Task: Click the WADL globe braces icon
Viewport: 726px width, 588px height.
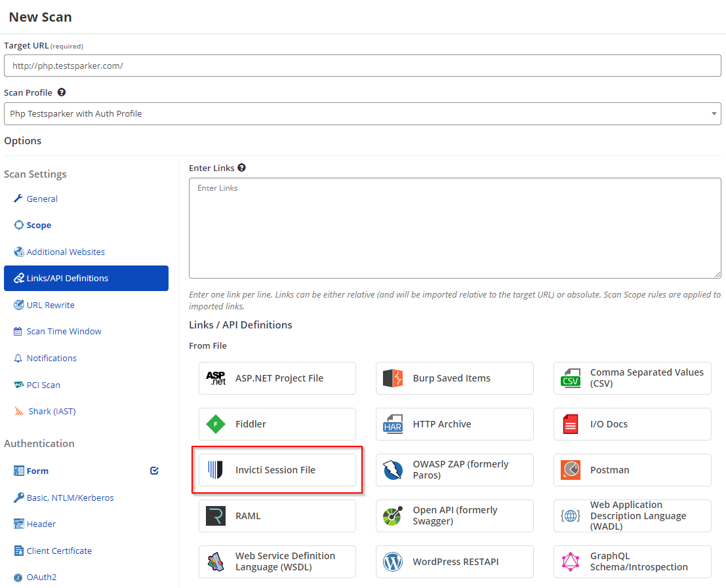Action: pos(571,515)
